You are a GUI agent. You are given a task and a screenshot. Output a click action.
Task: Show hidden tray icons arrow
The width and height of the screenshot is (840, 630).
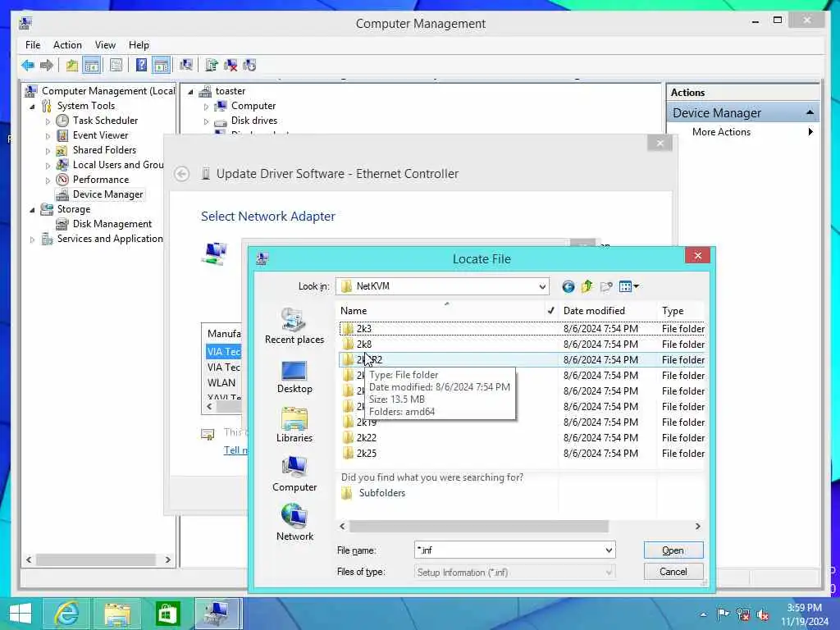(703, 614)
